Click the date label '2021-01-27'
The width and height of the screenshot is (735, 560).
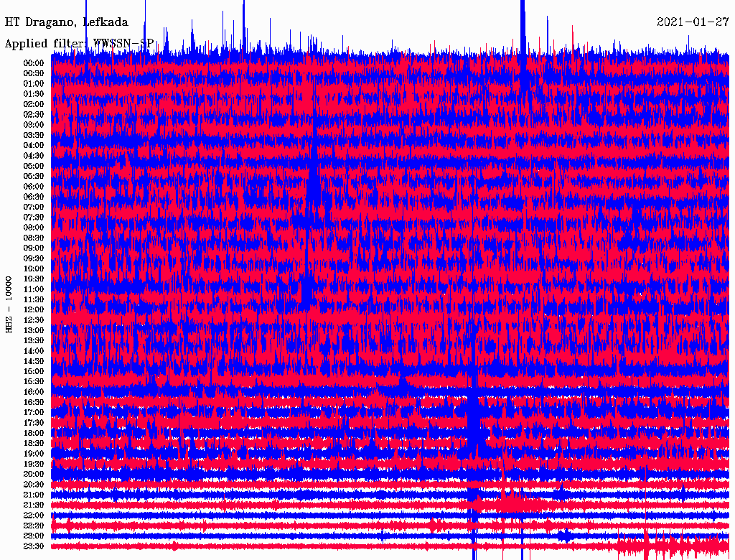[x=693, y=22]
